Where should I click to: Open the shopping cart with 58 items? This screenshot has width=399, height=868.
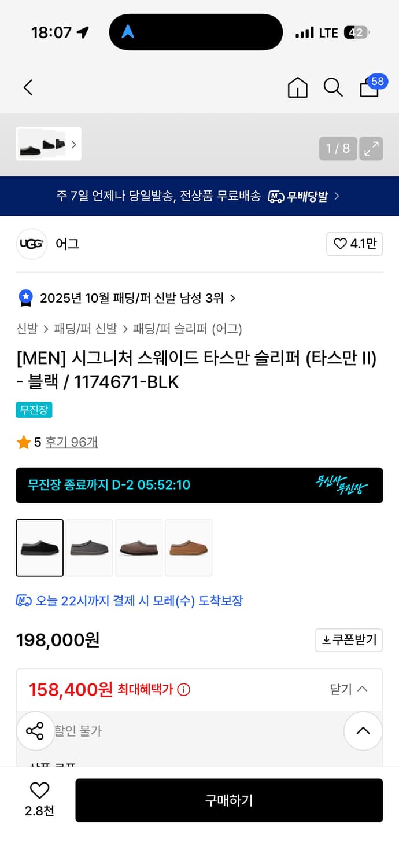pos(369,89)
